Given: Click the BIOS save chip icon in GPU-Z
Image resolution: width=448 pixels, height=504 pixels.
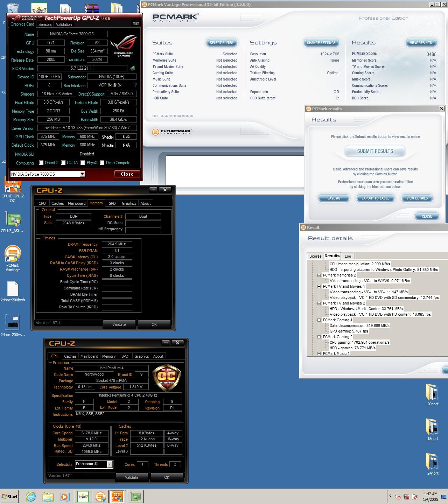Looking at the screenshot, I should [132, 68].
